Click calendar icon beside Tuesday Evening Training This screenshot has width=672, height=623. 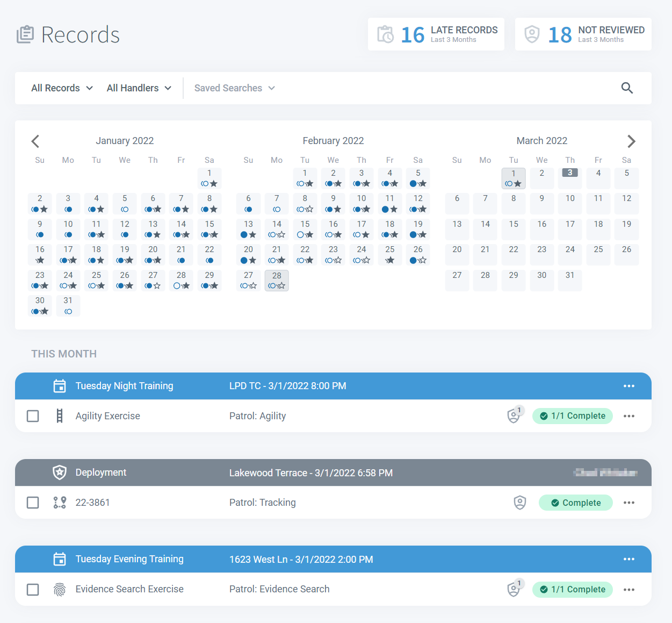click(60, 559)
